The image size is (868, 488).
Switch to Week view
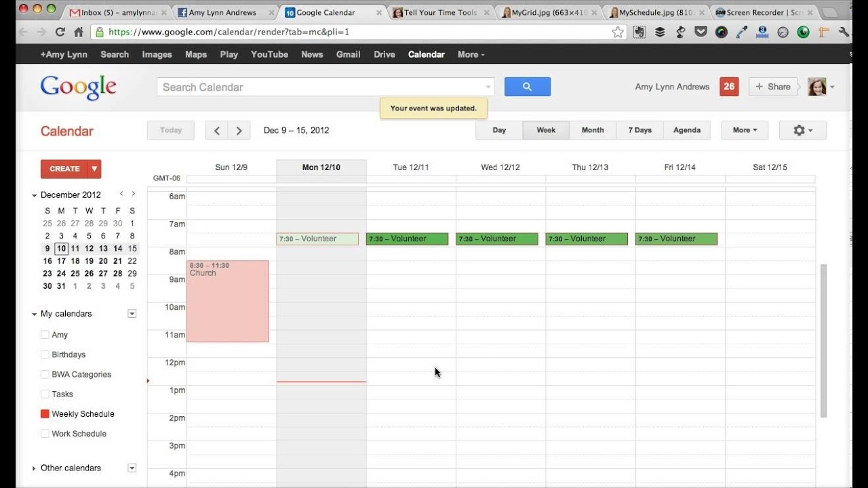[546, 130]
